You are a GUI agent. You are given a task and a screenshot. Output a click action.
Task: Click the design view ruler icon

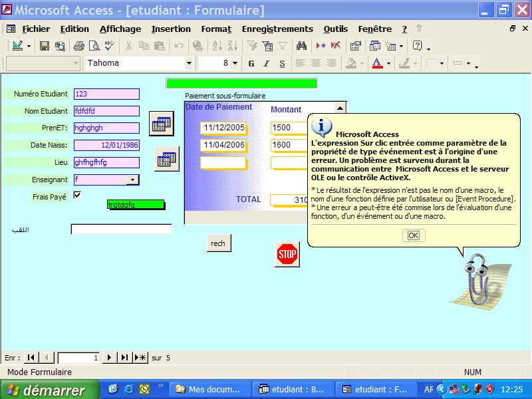(18, 46)
